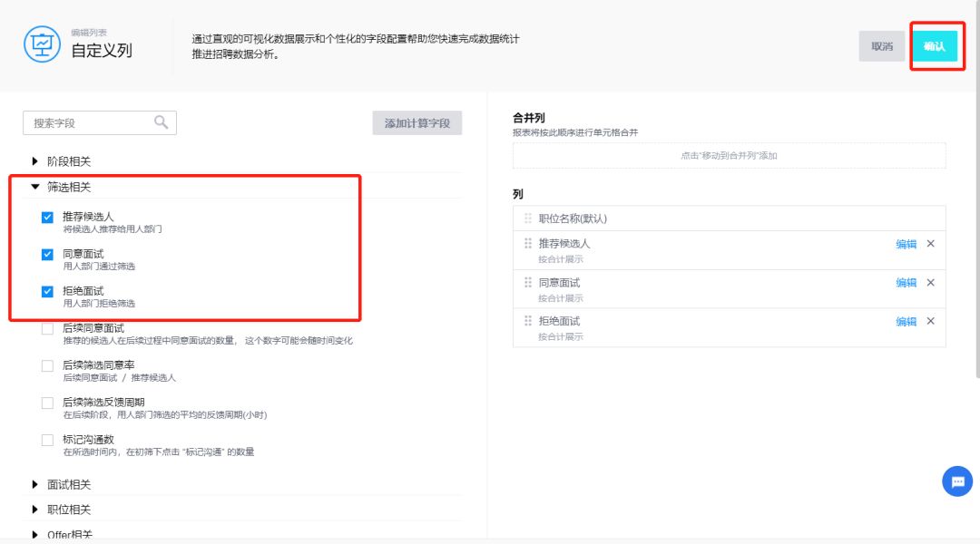Expand the 阶段相关 section

[x=35, y=161]
